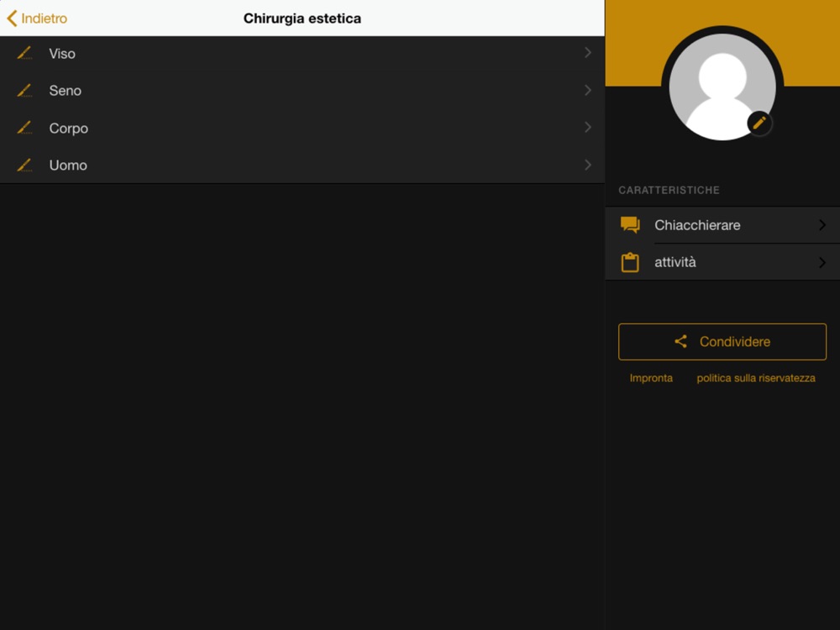This screenshot has width=840, height=630.
Task: Click the clipboard attività icon
Action: click(630, 262)
